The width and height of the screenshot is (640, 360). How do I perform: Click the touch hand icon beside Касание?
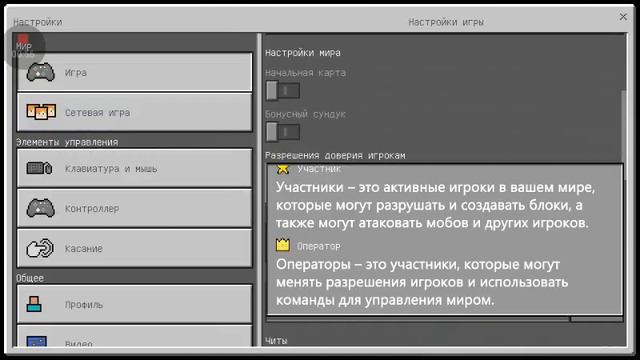click(x=40, y=248)
